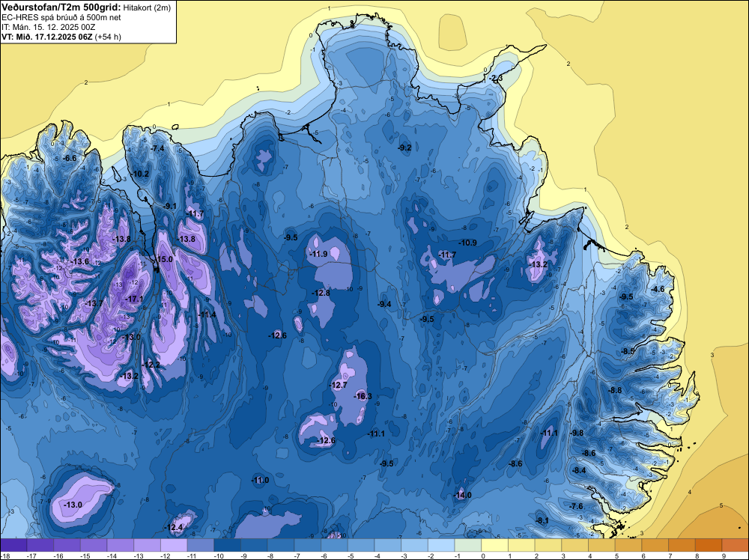The image size is (749, 560).
Task: Click the -9.4 temperature value on the map
Action: tap(384, 304)
